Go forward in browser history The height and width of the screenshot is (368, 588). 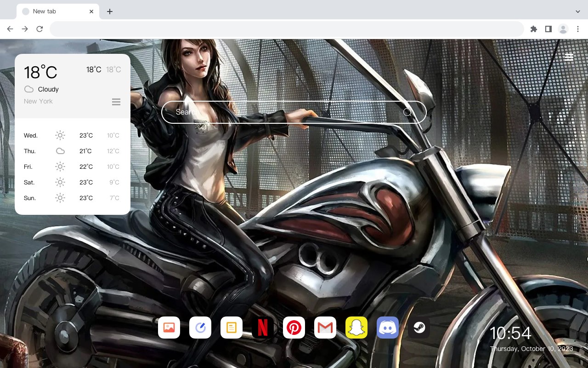click(x=25, y=29)
